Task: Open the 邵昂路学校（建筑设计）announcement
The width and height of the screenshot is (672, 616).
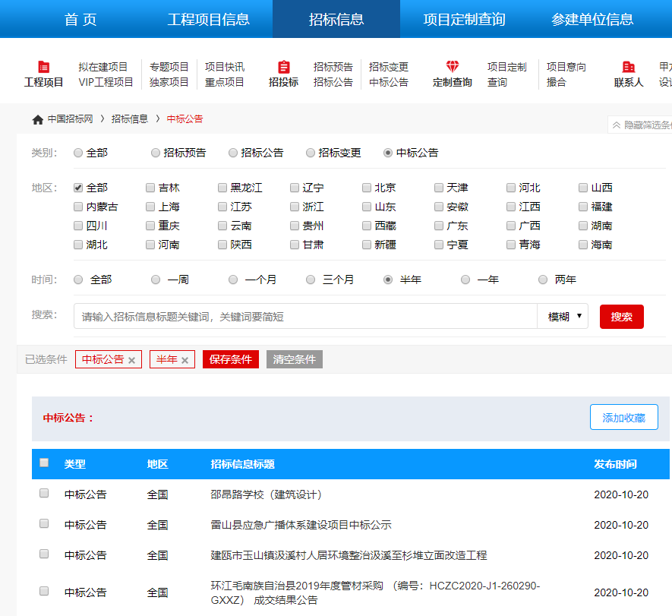Action: pyautogui.click(x=267, y=494)
